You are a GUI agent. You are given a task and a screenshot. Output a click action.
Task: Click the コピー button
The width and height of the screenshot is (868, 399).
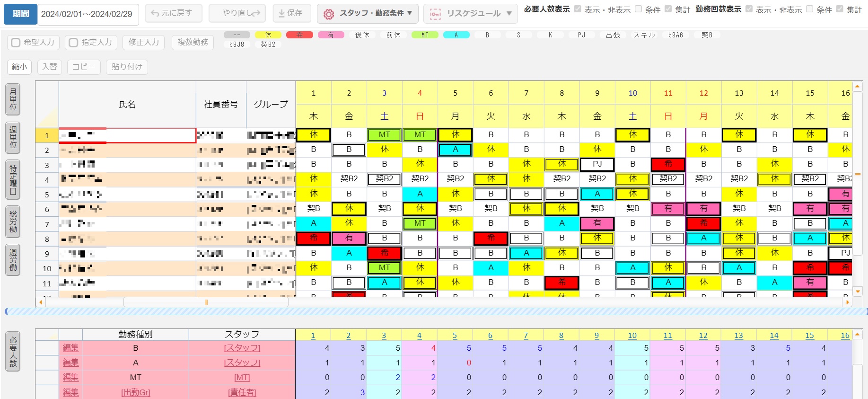point(84,67)
